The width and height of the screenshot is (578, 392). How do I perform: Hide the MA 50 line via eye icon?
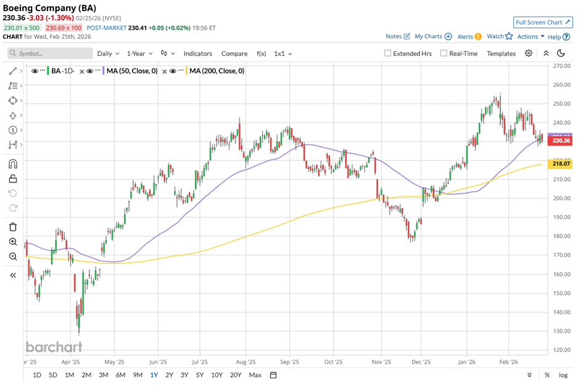pos(90,71)
